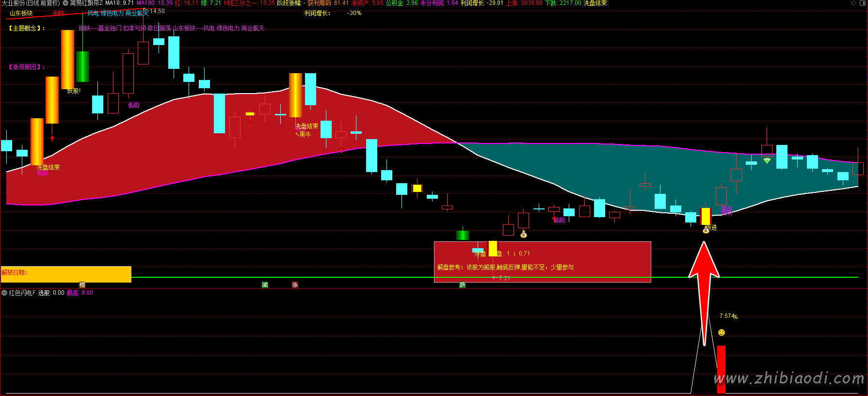Click the 【涨停原因】 heading

pyautogui.click(x=26, y=67)
